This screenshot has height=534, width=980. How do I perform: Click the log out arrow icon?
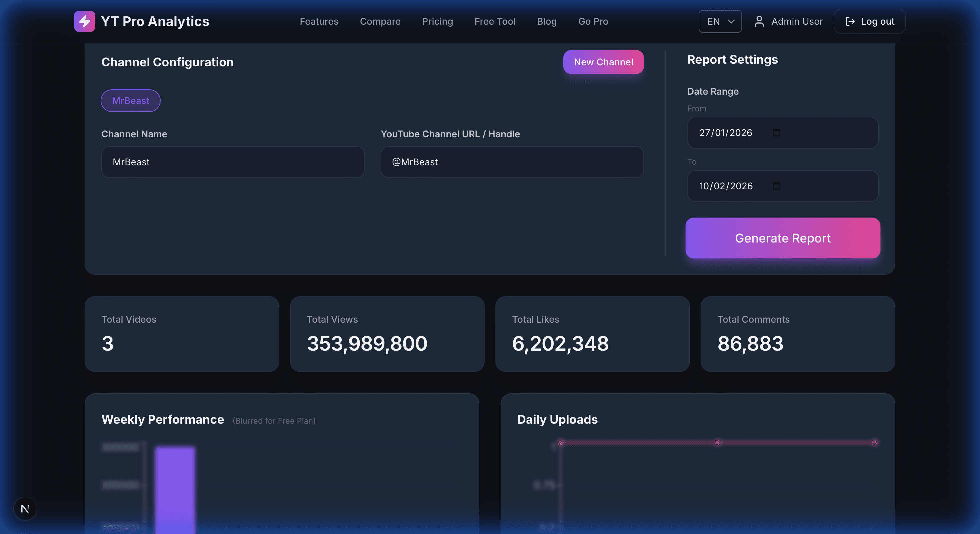point(850,21)
